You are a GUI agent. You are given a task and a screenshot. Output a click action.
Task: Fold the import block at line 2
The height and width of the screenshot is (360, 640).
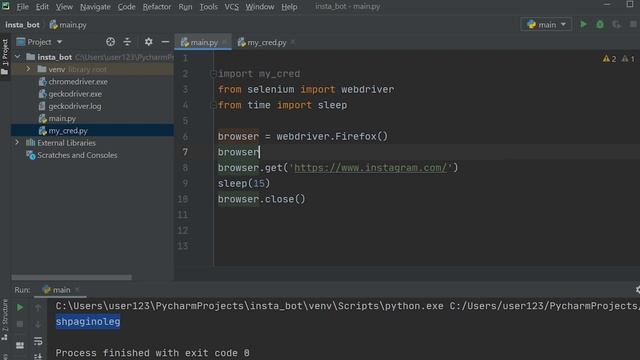(x=213, y=74)
